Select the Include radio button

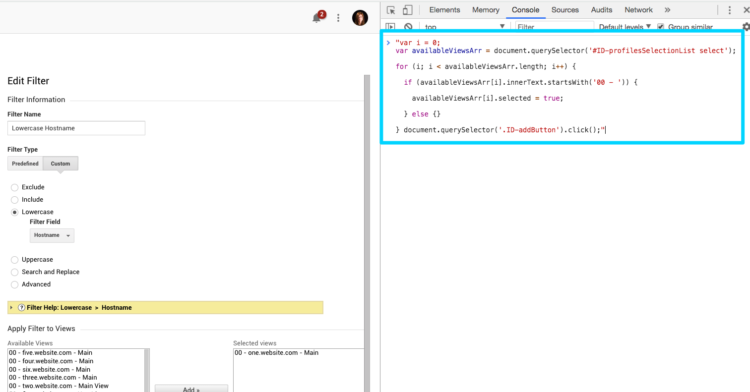click(14, 200)
